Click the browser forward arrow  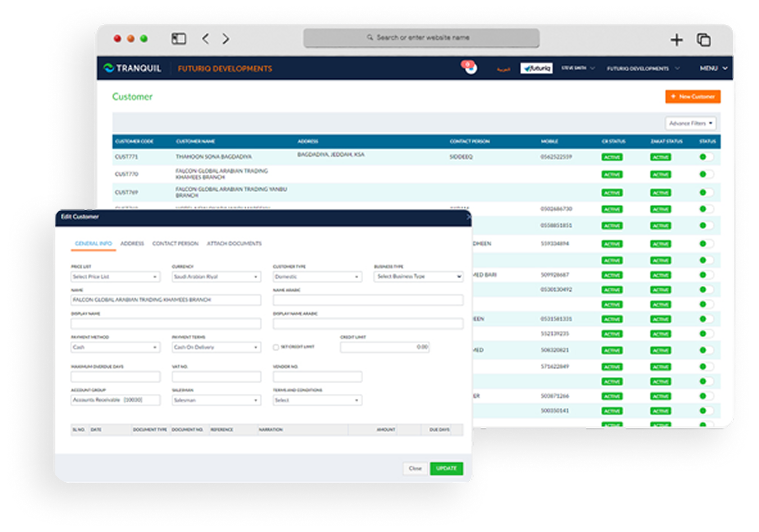(226, 39)
